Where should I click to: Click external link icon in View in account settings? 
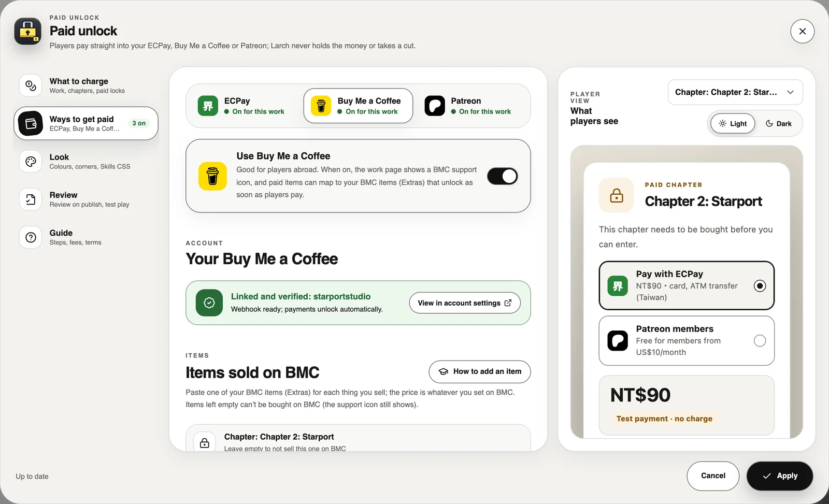(508, 303)
